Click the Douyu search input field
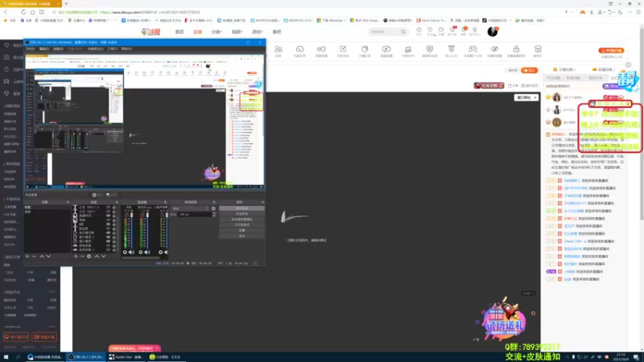 385,31
